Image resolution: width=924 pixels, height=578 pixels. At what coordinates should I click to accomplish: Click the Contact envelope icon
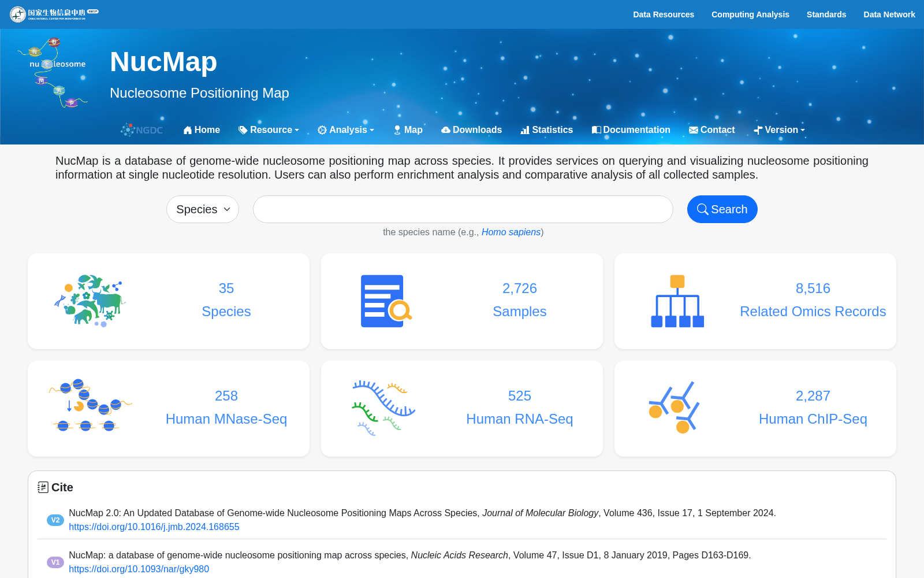click(694, 130)
